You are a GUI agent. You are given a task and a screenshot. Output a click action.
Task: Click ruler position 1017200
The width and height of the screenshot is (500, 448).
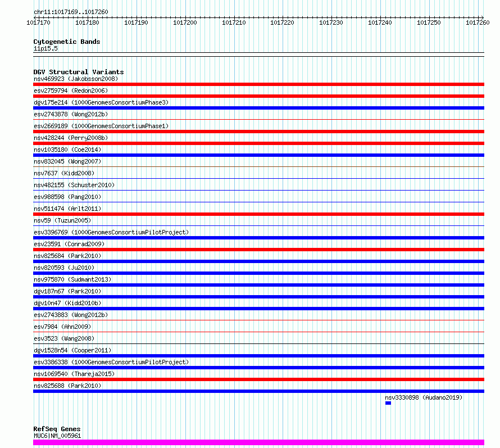click(x=185, y=22)
